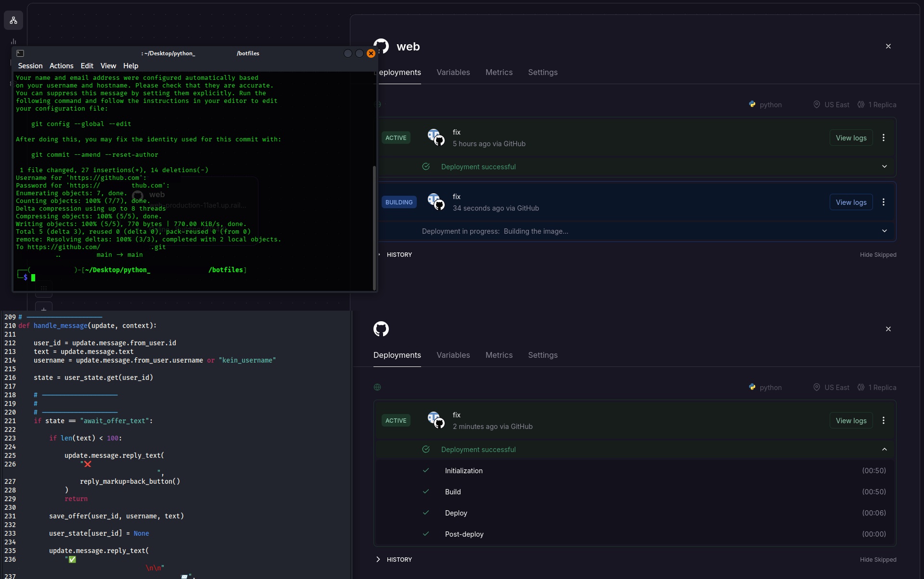Click the replica icon in the upper panel
924x579 pixels.
(861, 104)
